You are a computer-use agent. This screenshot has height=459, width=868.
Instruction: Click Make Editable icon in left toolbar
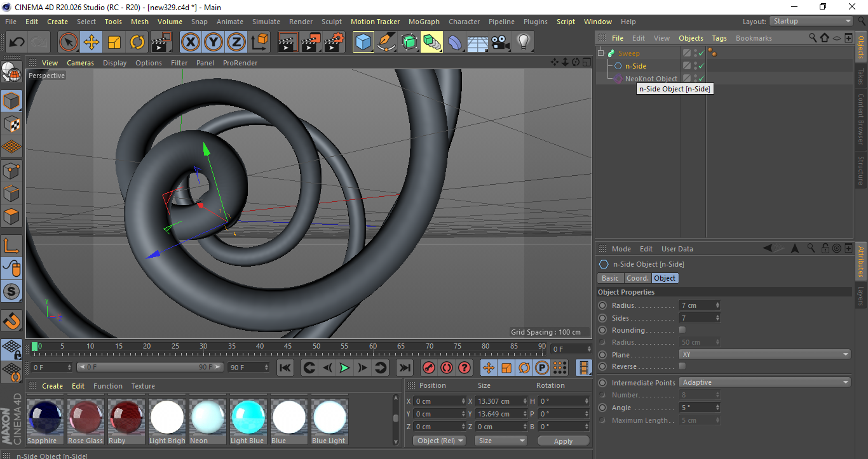click(x=11, y=72)
